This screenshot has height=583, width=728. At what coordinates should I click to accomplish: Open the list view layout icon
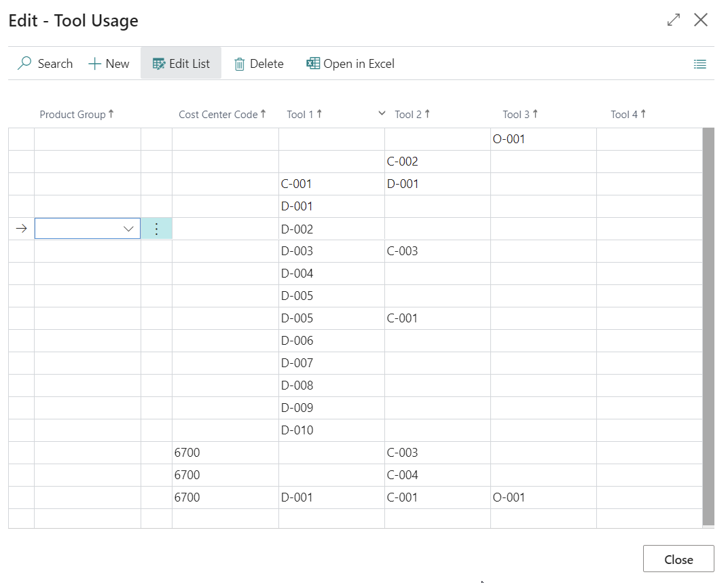tap(699, 64)
